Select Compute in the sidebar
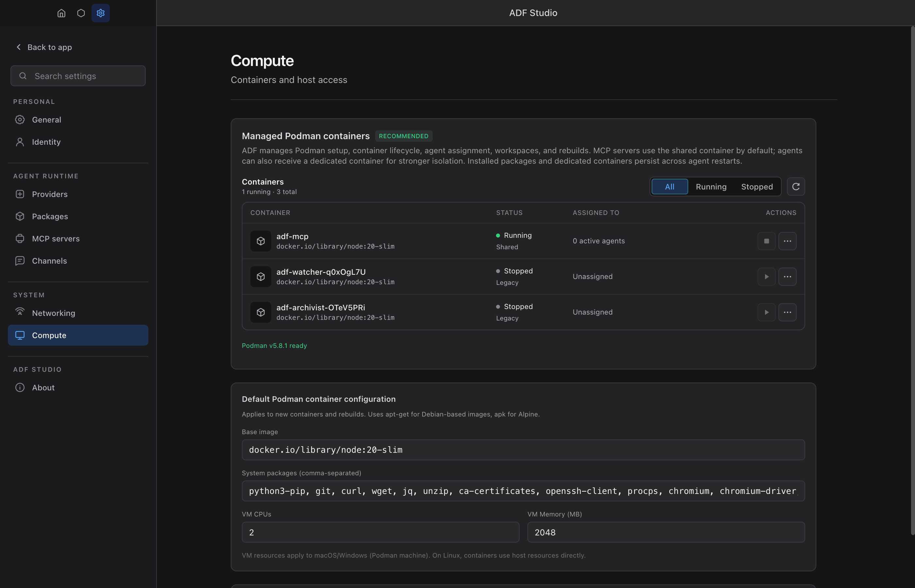Viewport: 915px width, 588px height. click(x=78, y=335)
